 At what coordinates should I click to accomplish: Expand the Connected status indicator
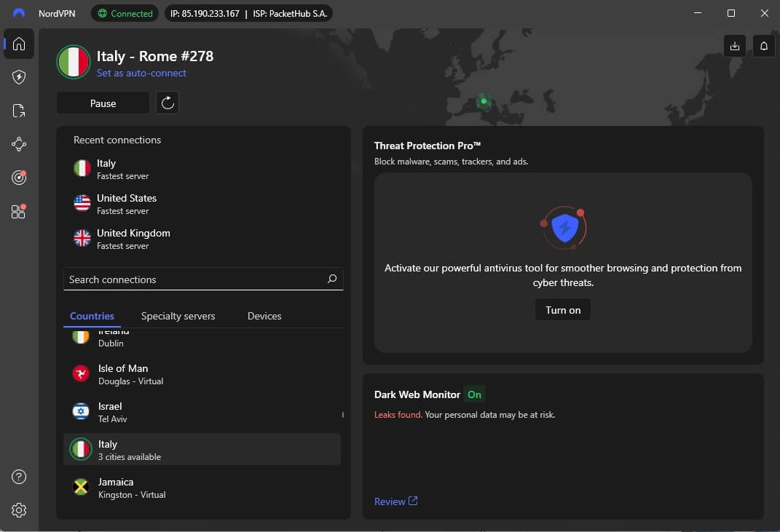click(x=125, y=13)
